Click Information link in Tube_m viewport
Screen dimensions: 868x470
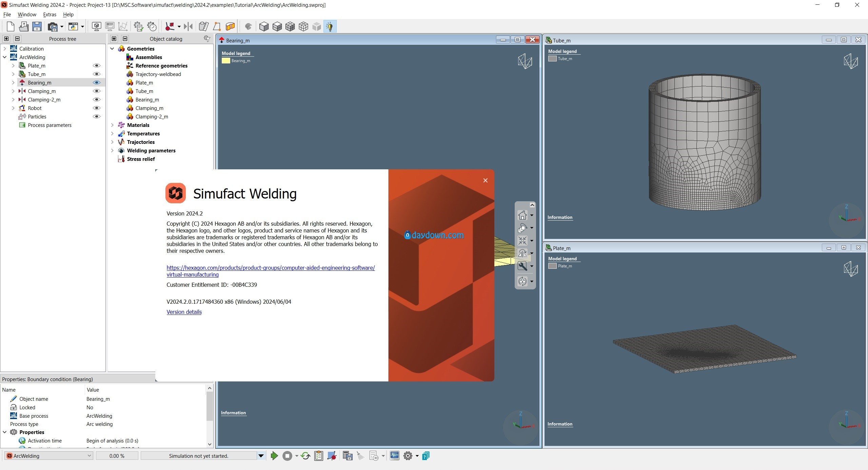(x=560, y=217)
